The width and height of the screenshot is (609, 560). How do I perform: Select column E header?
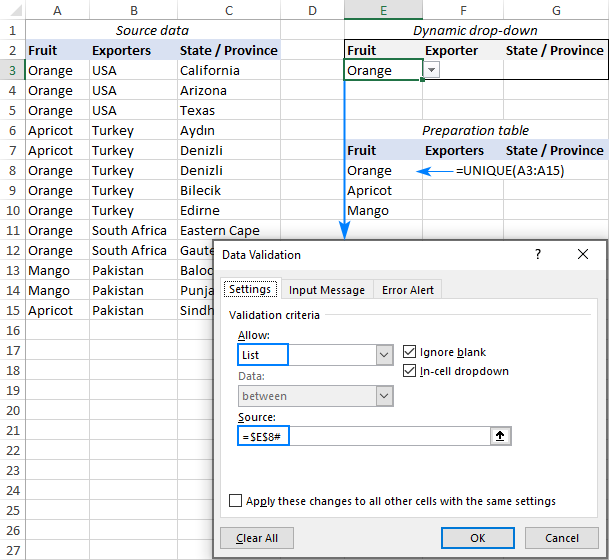click(x=383, y=10)
